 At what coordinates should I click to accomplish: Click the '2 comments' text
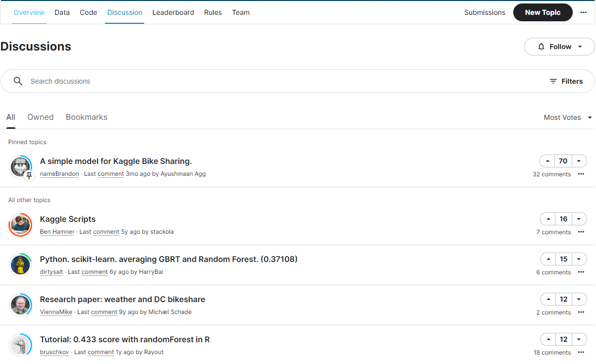pos(554,312)
